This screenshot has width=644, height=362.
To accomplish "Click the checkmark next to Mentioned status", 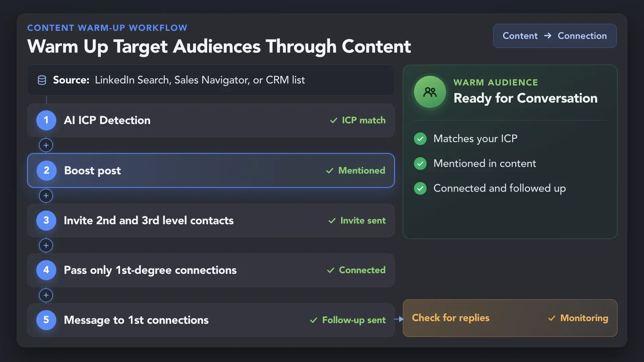I will coord(330,171).
